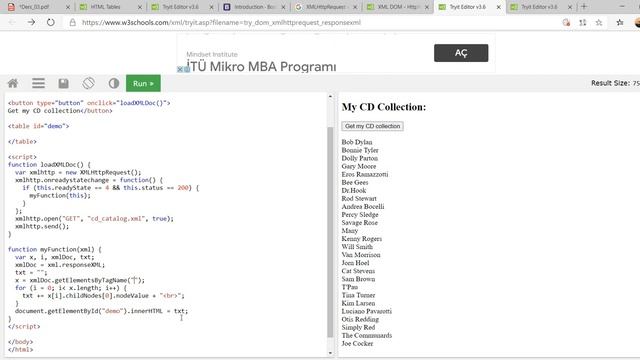Close the active Tryit Editor tab

pyautogui.click(x=498, y=7)
